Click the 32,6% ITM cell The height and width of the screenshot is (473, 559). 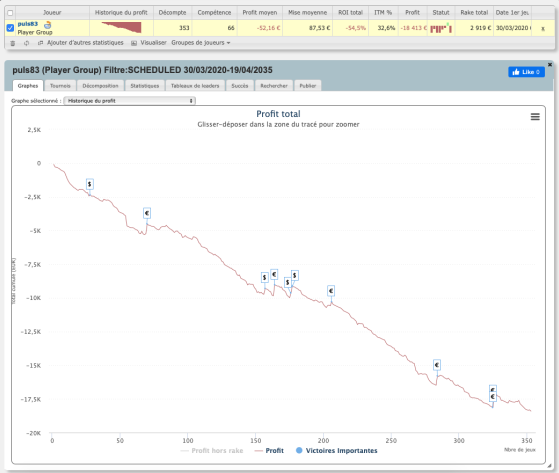tap(383, 28)
